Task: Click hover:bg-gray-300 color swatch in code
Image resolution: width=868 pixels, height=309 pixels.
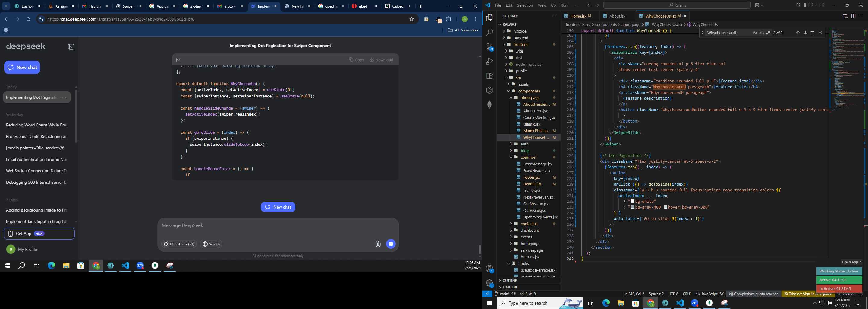Action: 665,207
